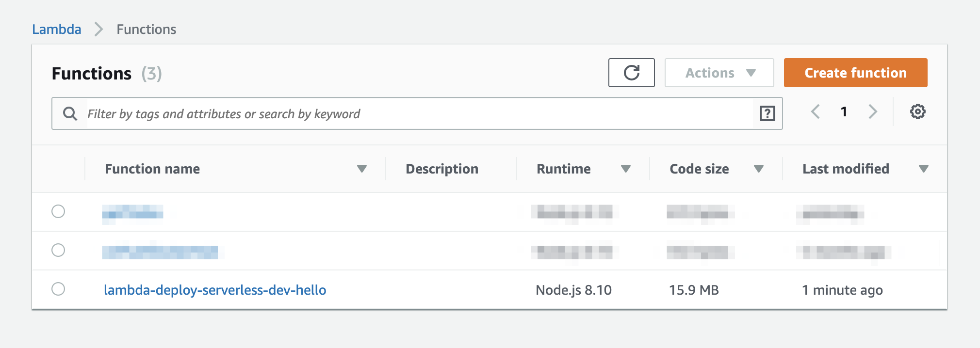
Task: Sort by Last modified column arrow
Action: pyautogui.click(x=923, y=169)
